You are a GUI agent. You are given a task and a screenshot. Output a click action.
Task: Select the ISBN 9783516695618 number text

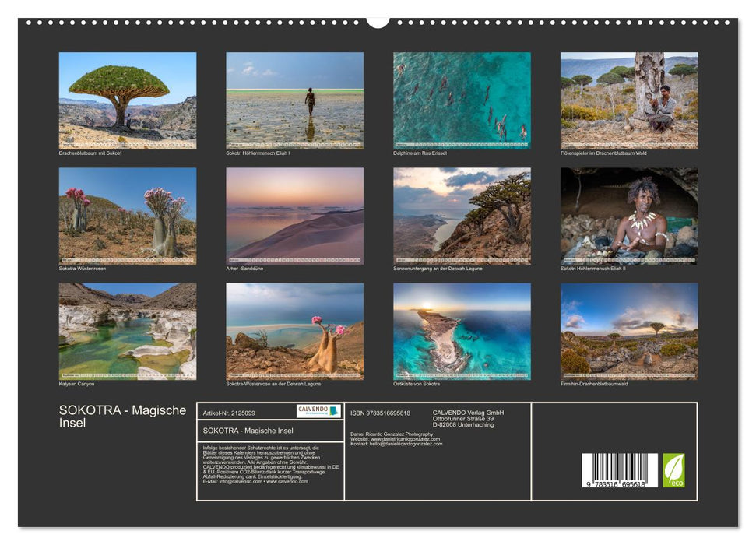pos(380,412)
